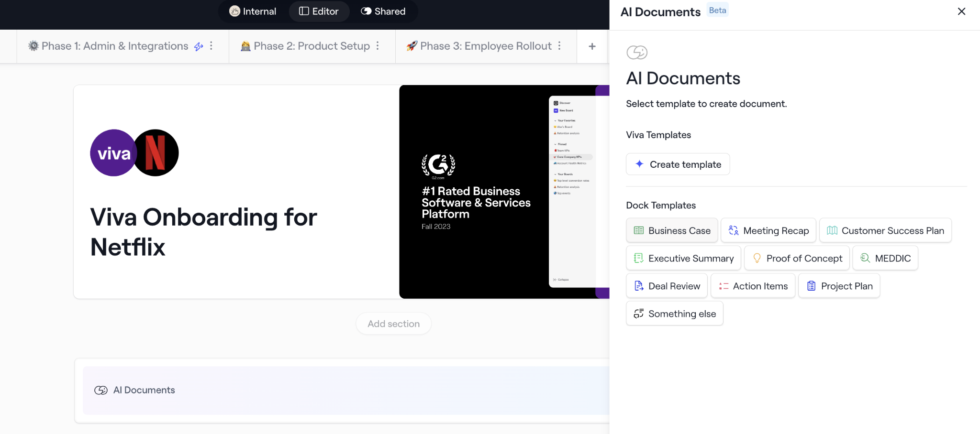The height and width of the screenshot is (434, 980).
Task: Click the Internal mode icon
Action: coord(234,11)
